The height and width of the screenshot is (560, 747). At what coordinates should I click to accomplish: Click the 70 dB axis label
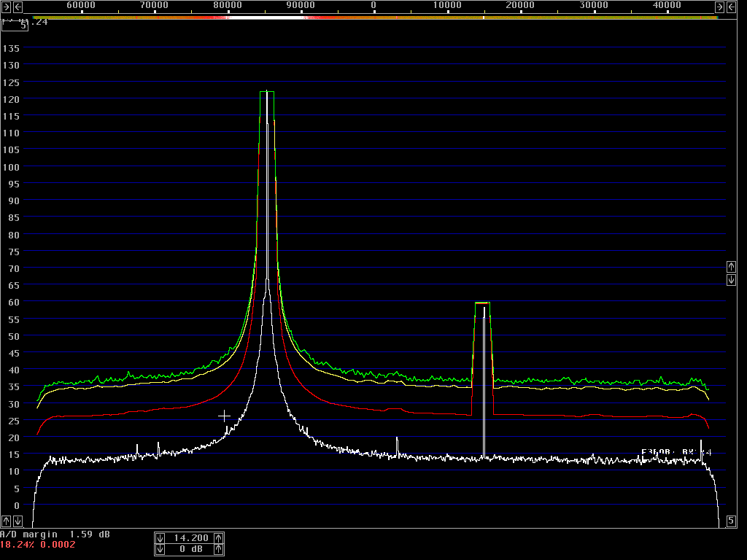[14, 268]
